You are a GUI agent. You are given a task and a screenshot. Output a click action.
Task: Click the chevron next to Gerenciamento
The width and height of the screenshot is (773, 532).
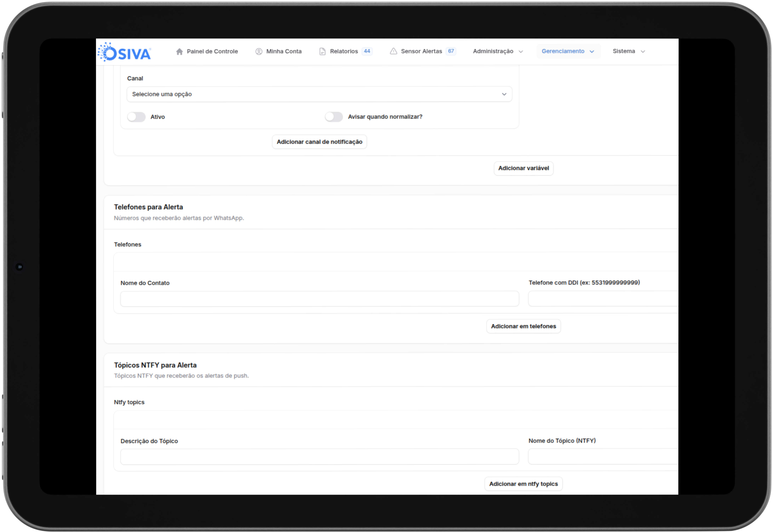[x=592, y=52]
